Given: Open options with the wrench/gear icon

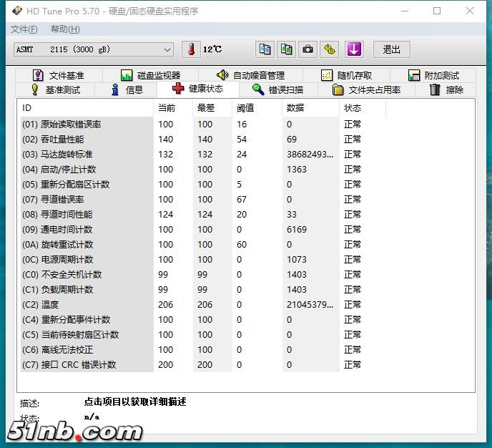Looking at the screenshot, I should [x=329, y=49].
